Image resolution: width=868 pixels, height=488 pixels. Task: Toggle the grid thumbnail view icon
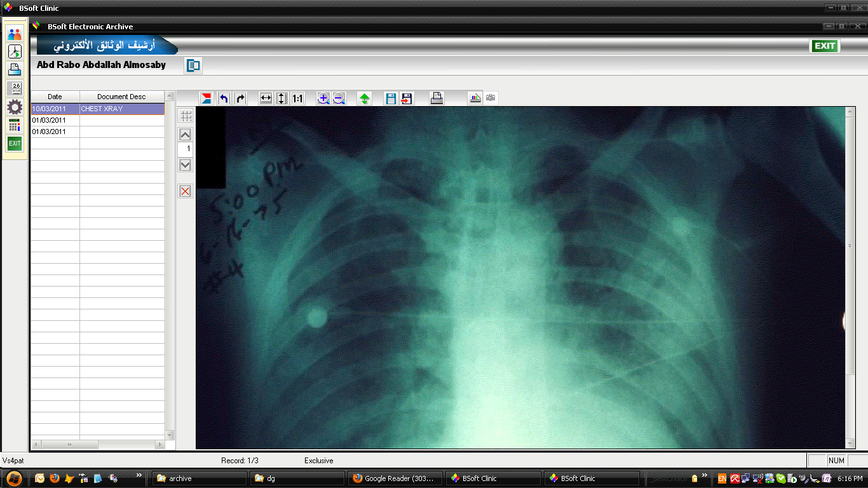[x=186, y=116]
